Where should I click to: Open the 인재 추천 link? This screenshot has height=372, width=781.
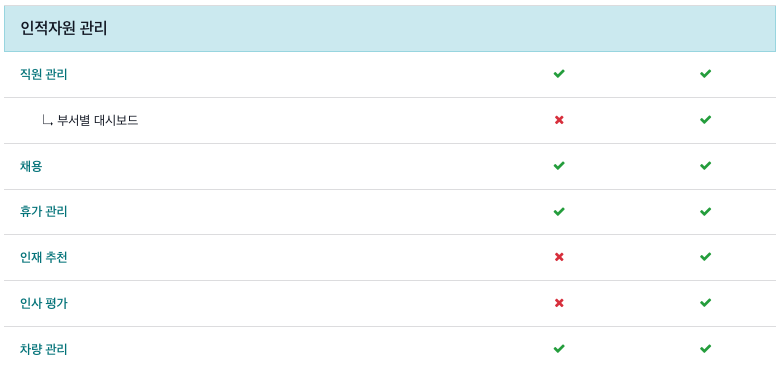click(x=43, y=257)
